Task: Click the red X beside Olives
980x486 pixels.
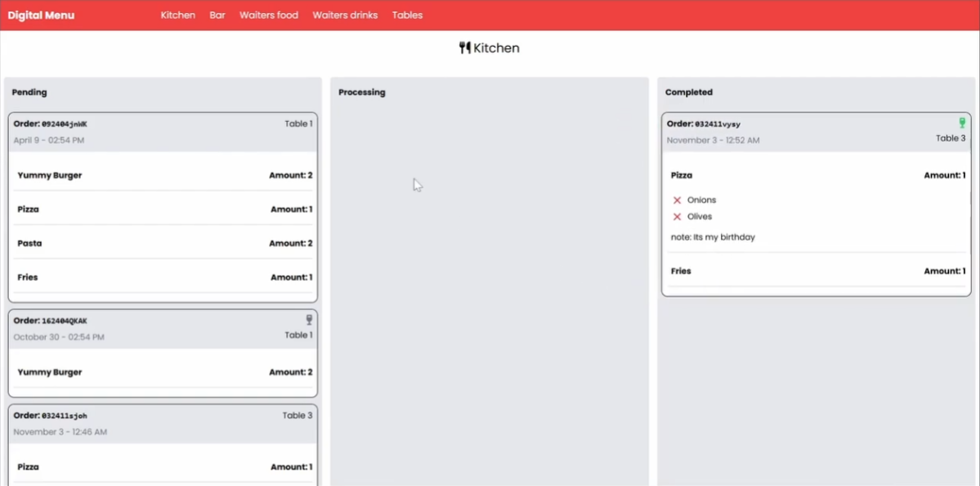Action: pyautogui.click(x=676, y=216)
